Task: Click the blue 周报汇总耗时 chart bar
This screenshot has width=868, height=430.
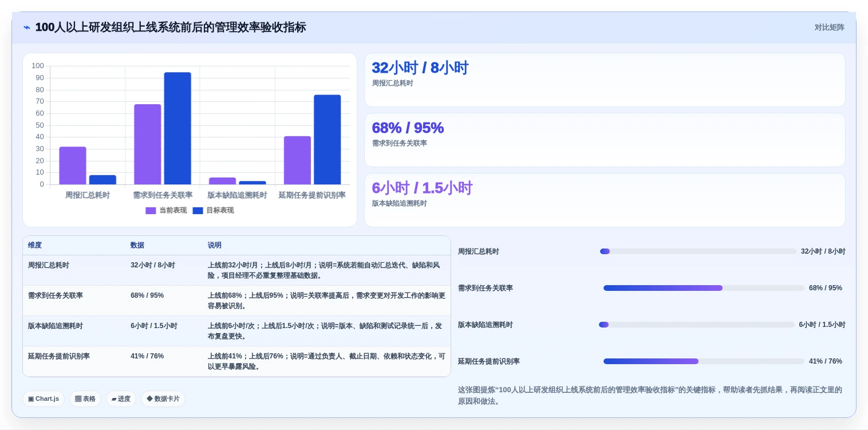Action: 102,180
